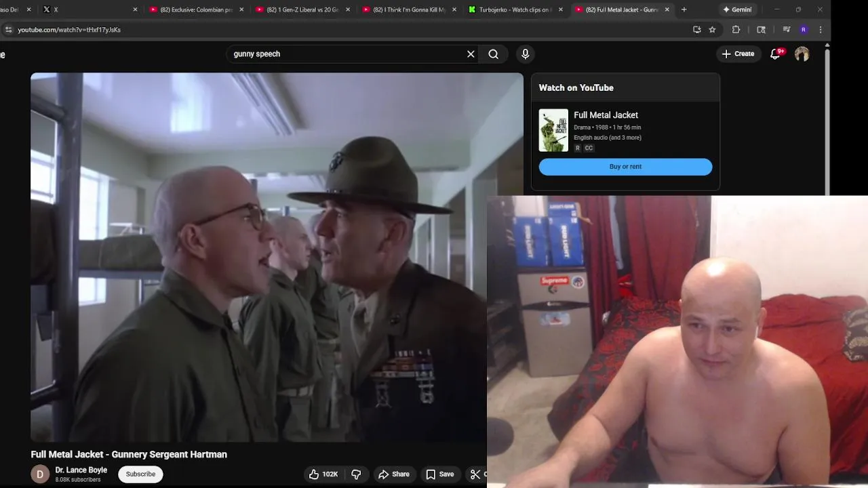Viewport: 868px width, 488px height.
Task: Open media controls icon in toolbar
Action: [x=786, y=30]
